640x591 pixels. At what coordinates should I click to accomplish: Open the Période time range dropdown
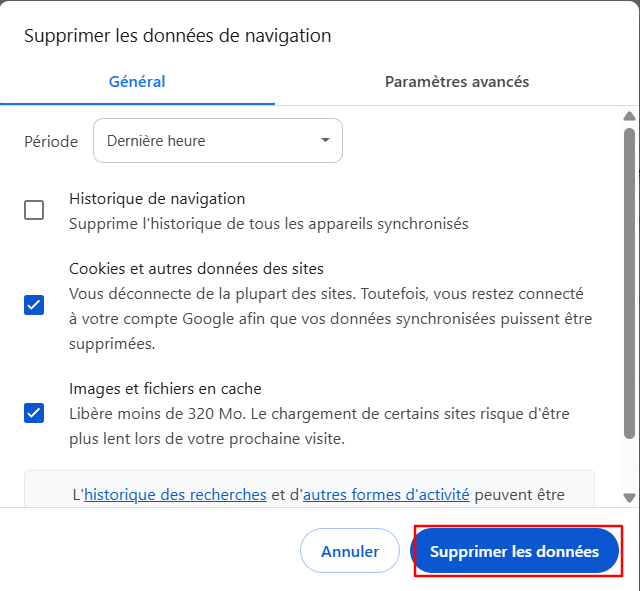217,141
